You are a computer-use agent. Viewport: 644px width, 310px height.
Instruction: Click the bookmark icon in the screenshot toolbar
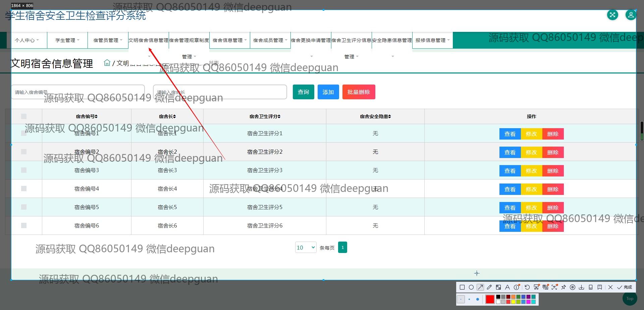click(600, 287)
